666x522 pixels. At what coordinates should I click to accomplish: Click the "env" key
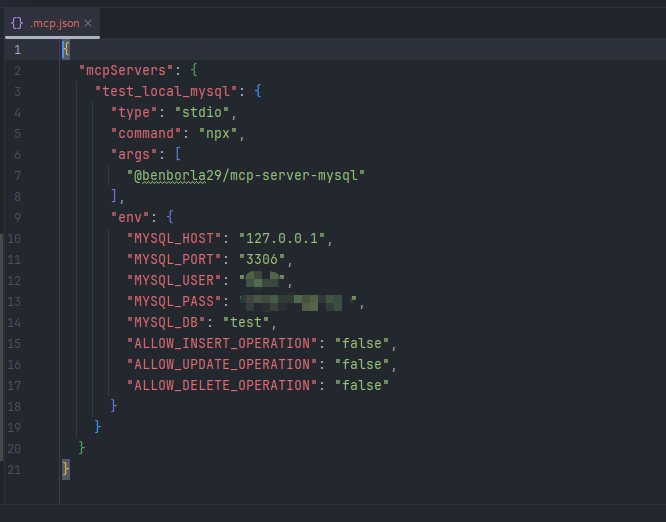click(x=130, y=217)
